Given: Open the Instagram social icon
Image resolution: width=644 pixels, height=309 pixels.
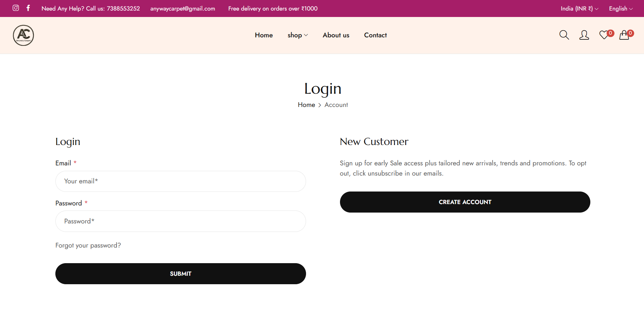Looking at the screenshot, I should pyautogui.click(x=16, y=8).
